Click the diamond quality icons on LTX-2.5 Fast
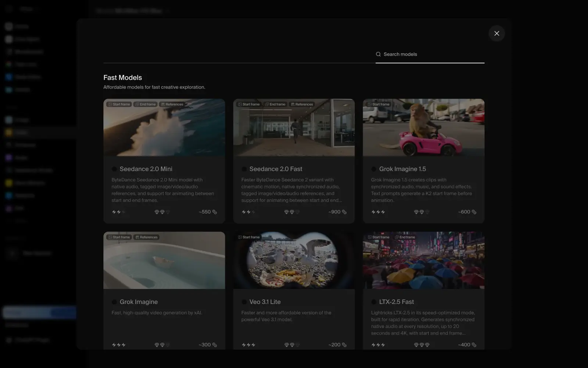The height and width of the screenshot is (368, 588). pos(422,345)
